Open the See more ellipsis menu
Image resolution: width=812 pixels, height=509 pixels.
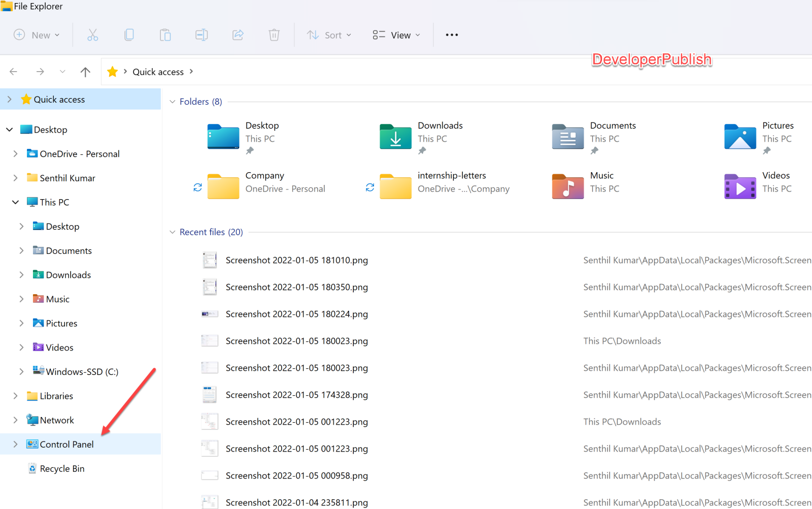pyautogui.click(x=451, y=35)
